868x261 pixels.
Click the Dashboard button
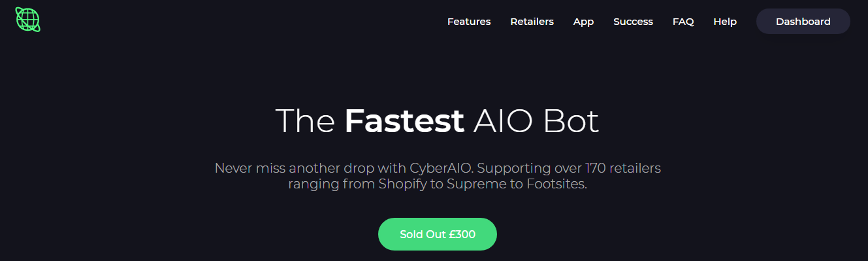point(803,22)
